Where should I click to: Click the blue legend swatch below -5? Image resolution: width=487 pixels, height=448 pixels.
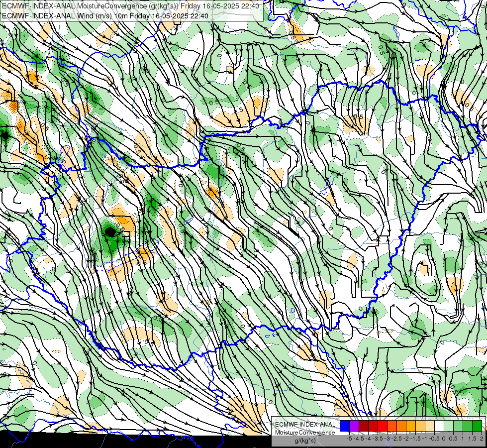pyautogui.click(x=345, y=426)
